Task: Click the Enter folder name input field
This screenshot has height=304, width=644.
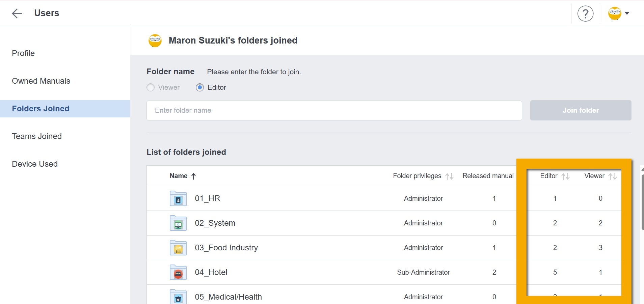Action: click(x=334, y=110)
